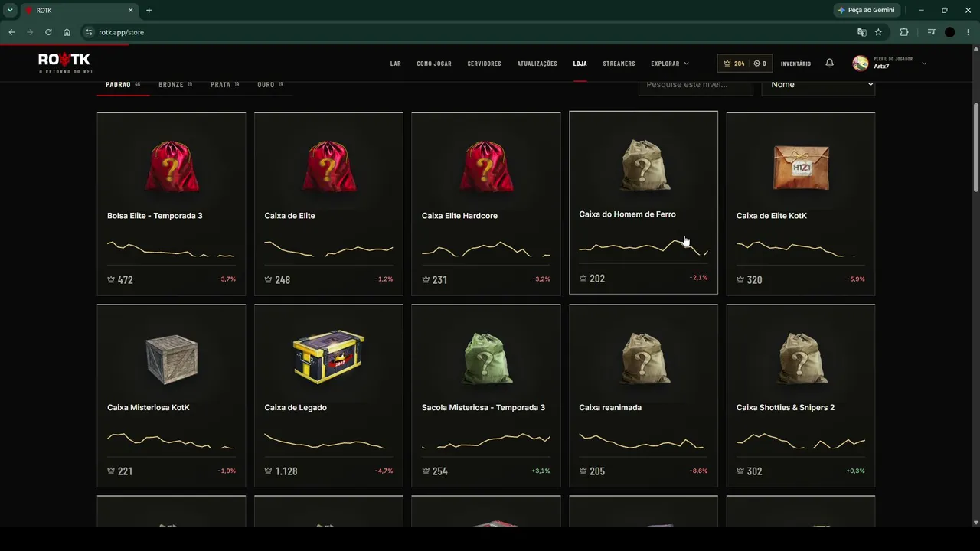Image resolution: width=980 pixels, height=551 pixels.
Task: Open the notifications bell icon
Action: [829, 64]
